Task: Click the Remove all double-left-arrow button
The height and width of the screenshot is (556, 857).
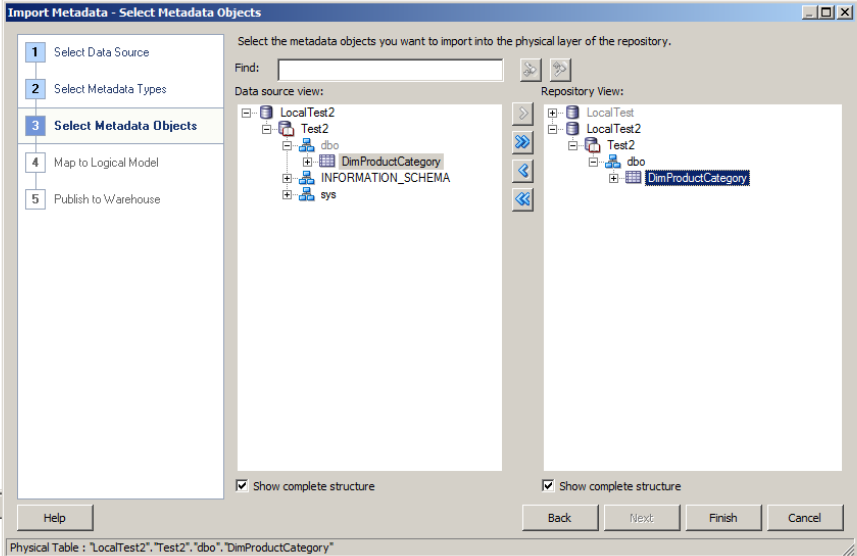Action: (522, 200)
